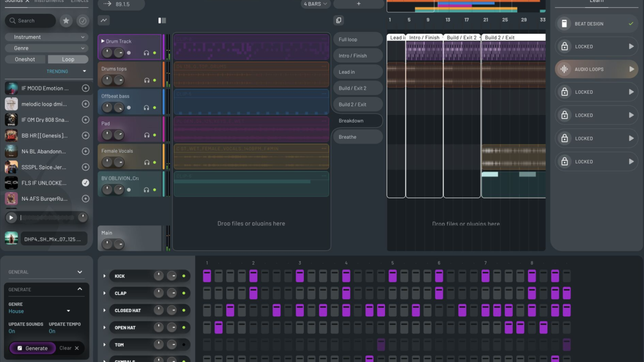Turn off UPDATE SOUNDS in the Generate panel
This screenshot has width=644, height=362.
click(x=12, y=331)
